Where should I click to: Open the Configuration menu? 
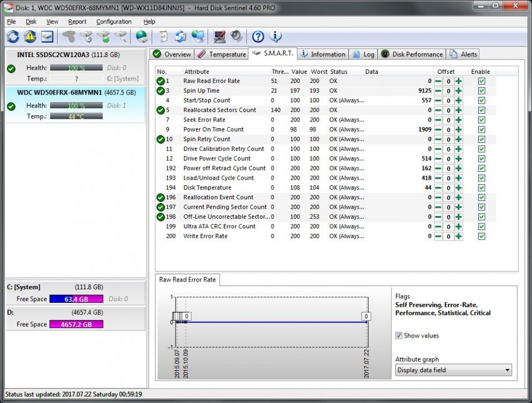(x=114, y=22)
